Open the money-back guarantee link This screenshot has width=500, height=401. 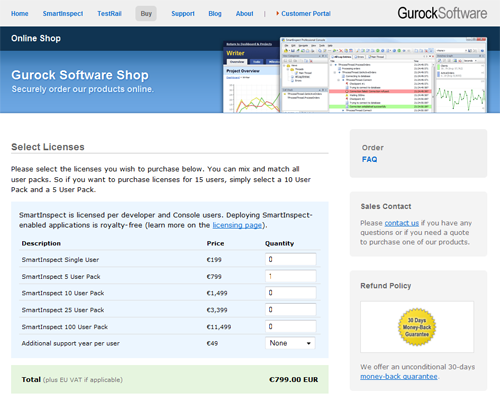[x=399, y=377]
